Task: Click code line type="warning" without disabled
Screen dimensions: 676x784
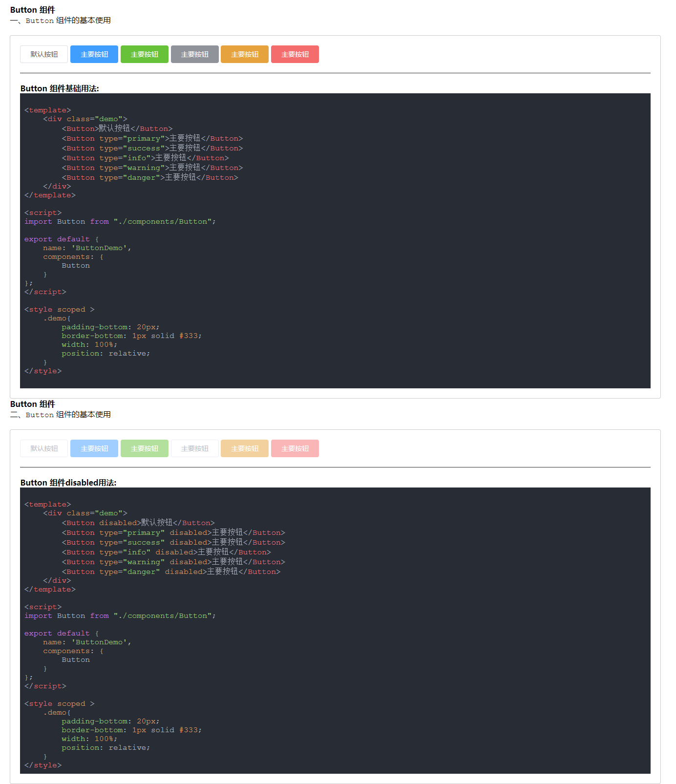Action: click(x=152, y=168)
